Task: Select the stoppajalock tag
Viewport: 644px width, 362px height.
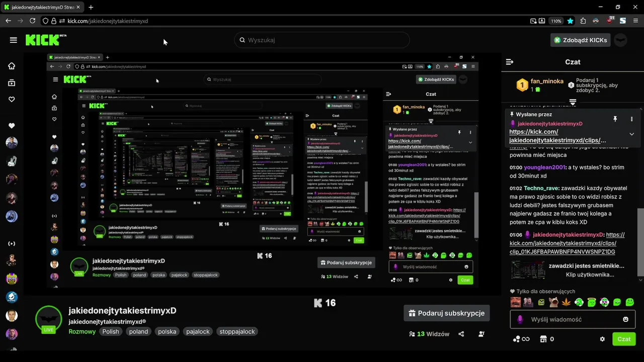Action: point(237,331)
